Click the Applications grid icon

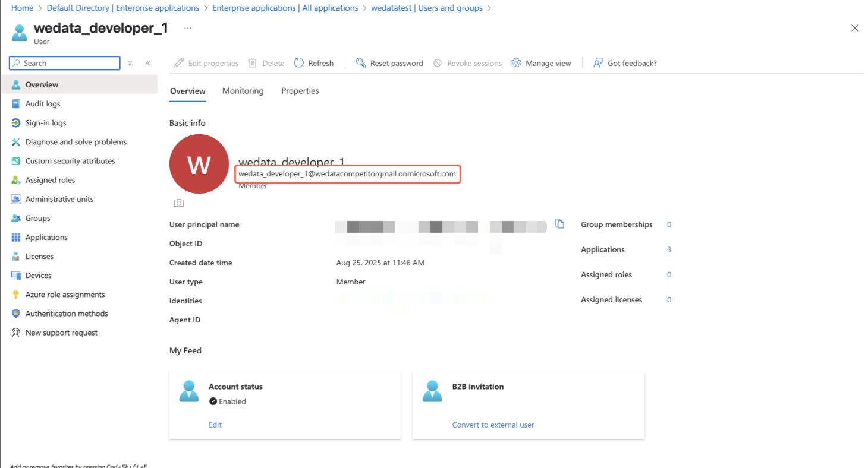[x=16, y=238]
